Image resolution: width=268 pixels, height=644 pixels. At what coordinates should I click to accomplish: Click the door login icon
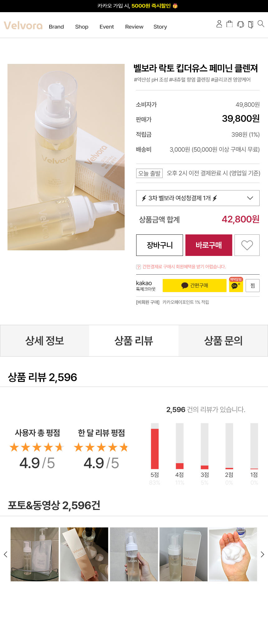[251, 24]
